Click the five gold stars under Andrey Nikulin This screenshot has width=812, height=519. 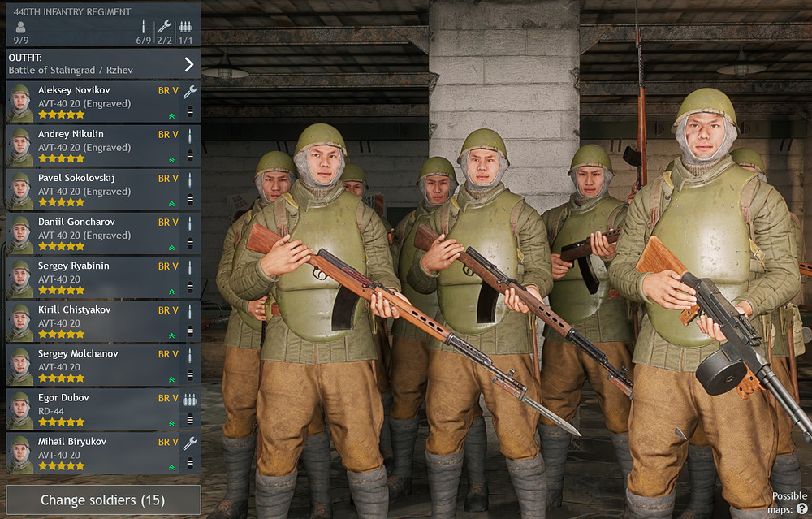click(x=61, y=158)
